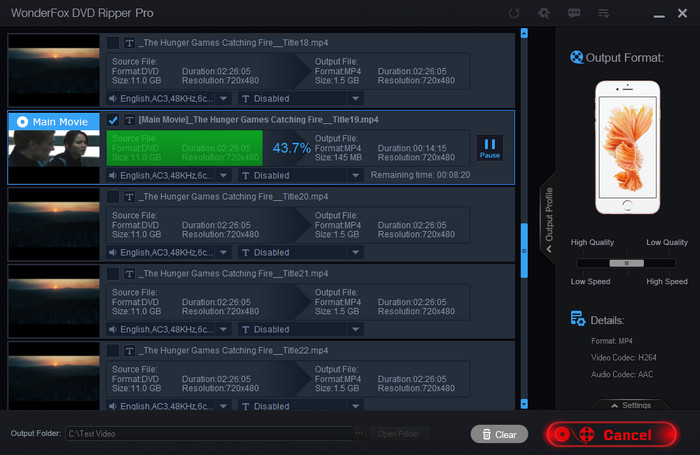Screen dimensions: 700x455
Task: Check the box for Title18.mp4
Action: coord(113,43)
